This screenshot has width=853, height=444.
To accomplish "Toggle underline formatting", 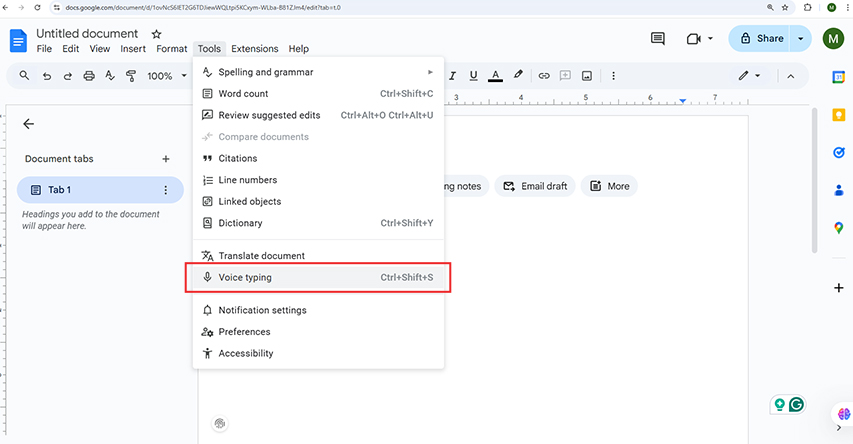I will point(473,76).
